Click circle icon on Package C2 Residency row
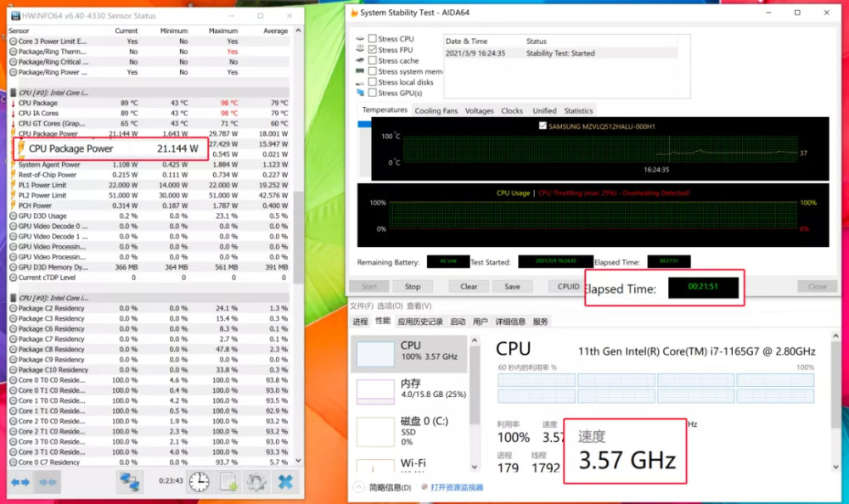This screenshot has width=849, height=504. (x=13, y=309)
